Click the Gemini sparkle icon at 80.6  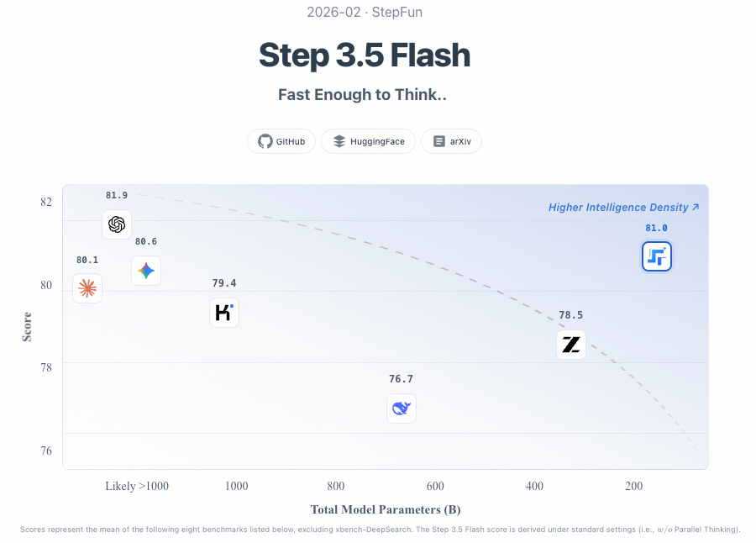(x=146, y=271)
